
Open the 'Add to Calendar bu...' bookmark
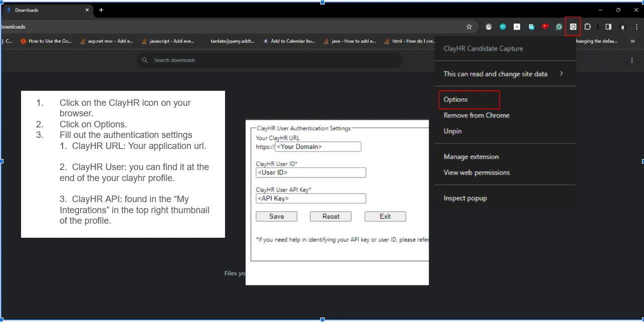click(290, 41)
